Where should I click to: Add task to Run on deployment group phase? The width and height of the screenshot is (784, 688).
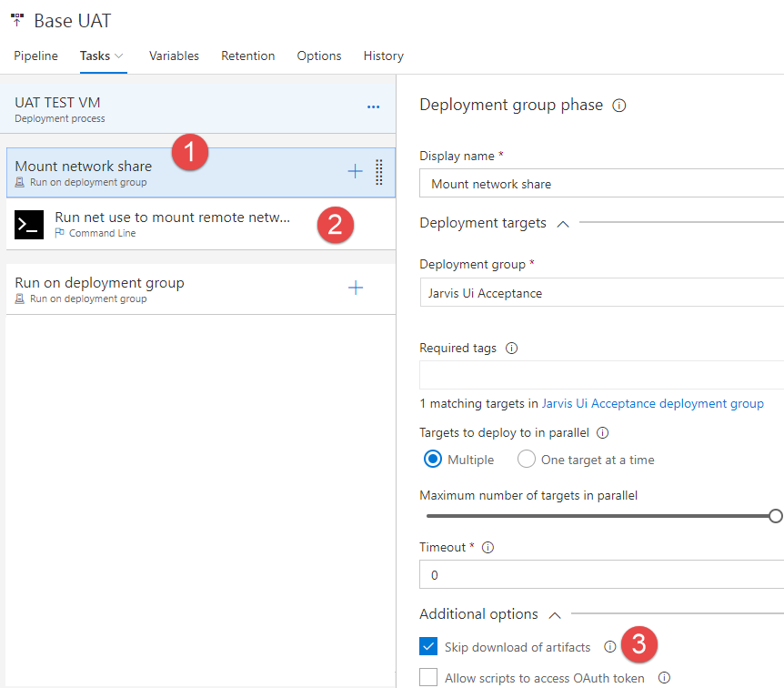point(356,288)
